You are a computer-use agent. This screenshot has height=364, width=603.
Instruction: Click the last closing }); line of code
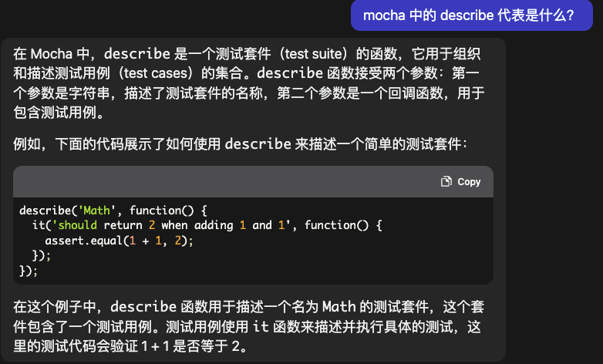point(29,271)
